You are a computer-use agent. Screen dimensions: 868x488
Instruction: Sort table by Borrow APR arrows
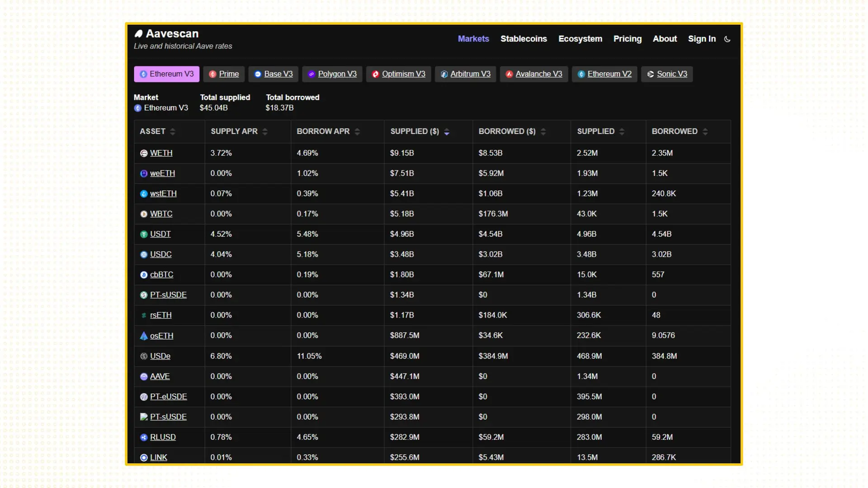357,131
